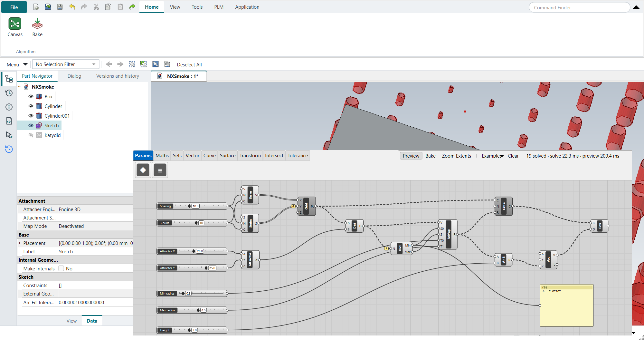
Task: Open the code file sidebar icon
Action: pyautogui.click(x=9, y=121)
